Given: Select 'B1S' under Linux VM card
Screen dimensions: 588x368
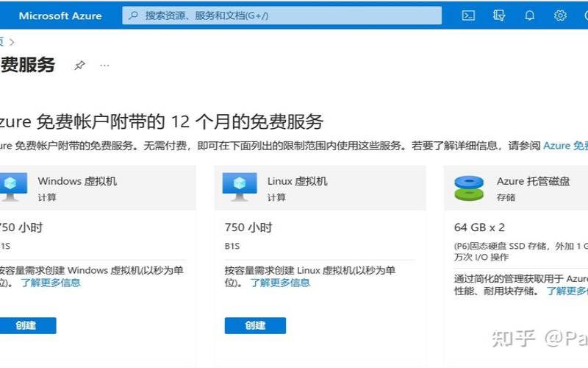Looking at the screenshot, I should [232, 246].
